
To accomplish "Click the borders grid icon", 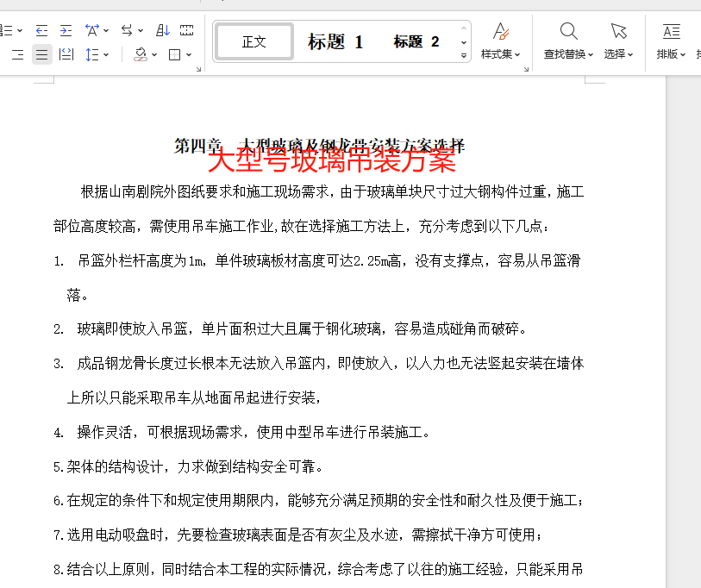I will (x=174, y=54).
